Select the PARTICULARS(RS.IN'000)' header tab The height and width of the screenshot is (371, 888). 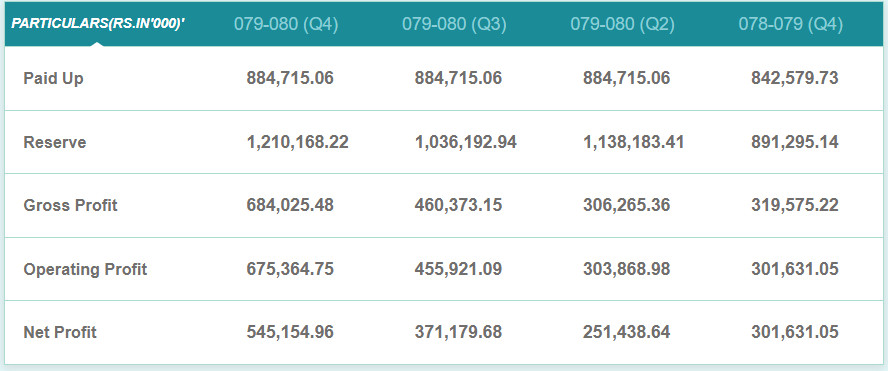pyautogui.click(x=98, y=24)
